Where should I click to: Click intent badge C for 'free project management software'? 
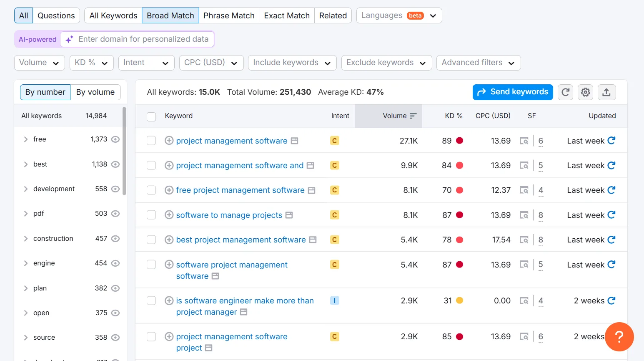coord(334,190)
